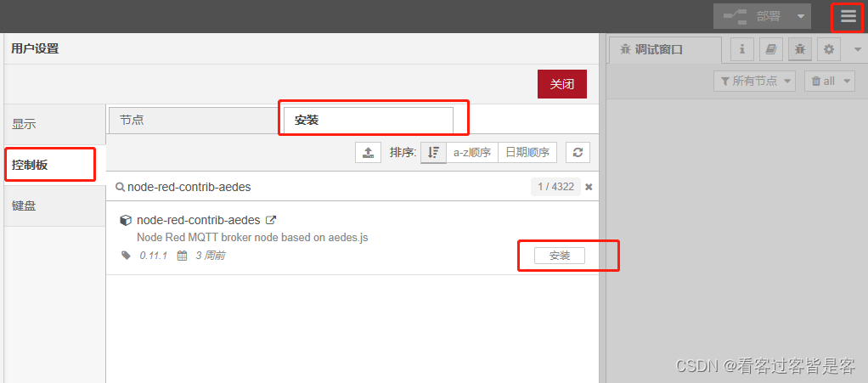The width and height of the screenshot is (868, 383).
Task: Sort results by a-z顺序
Action: (472, 153)
